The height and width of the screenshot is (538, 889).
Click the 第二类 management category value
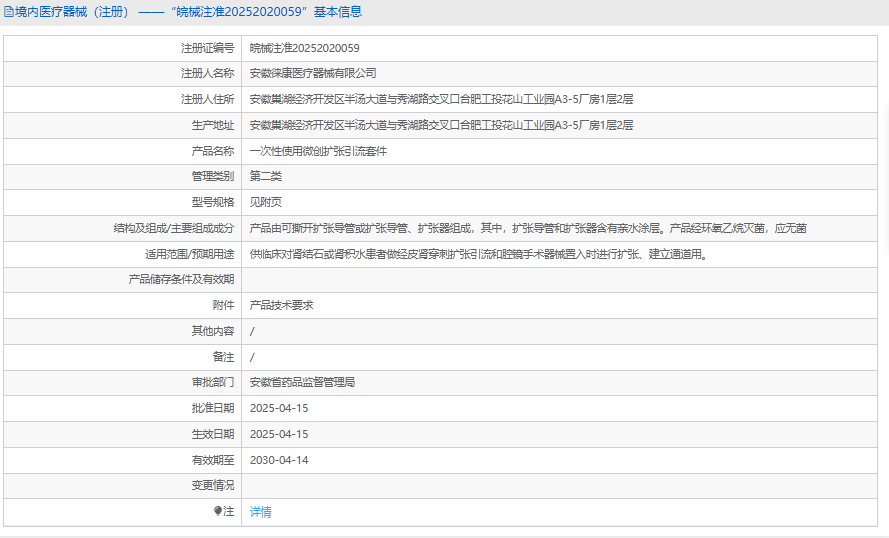coord(266,176)
